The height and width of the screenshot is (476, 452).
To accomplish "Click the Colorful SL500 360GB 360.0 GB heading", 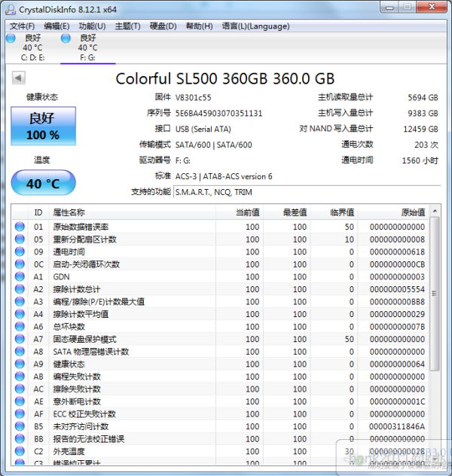I will pyautogui.click(x=225, y=78).
